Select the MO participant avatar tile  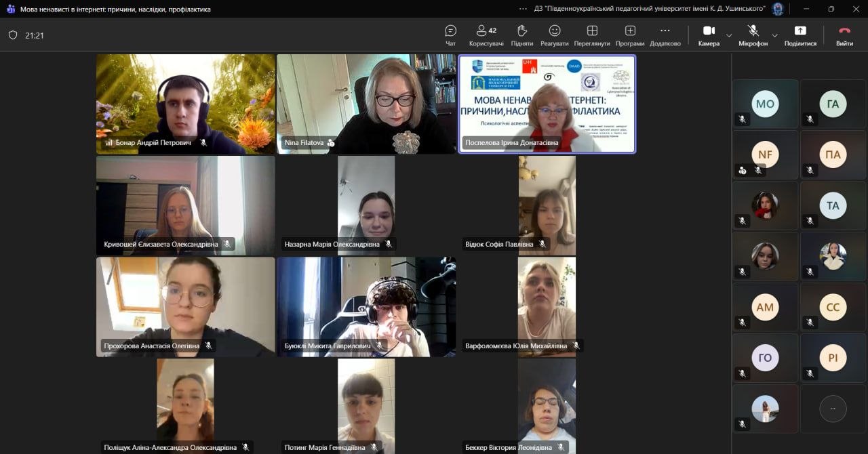point(765,104)
